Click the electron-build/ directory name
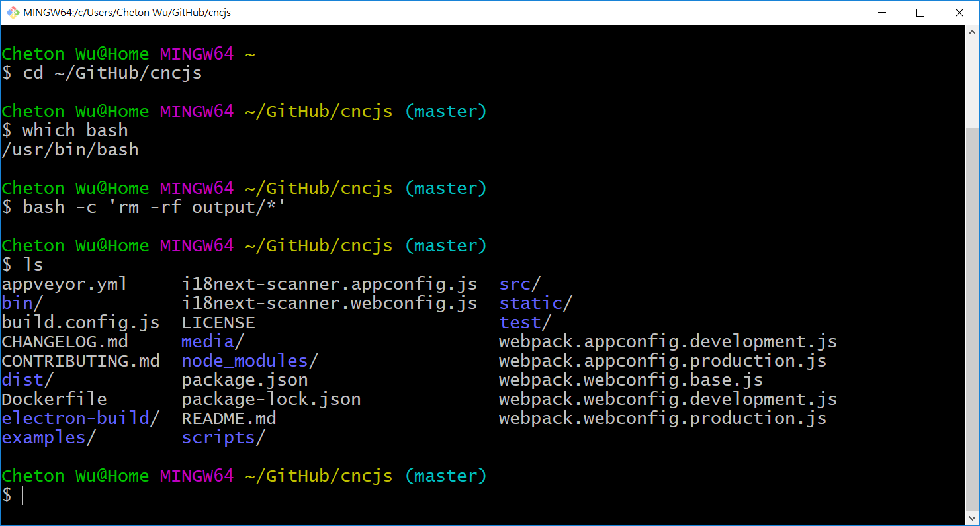980x526 pixels. point(80,419)
